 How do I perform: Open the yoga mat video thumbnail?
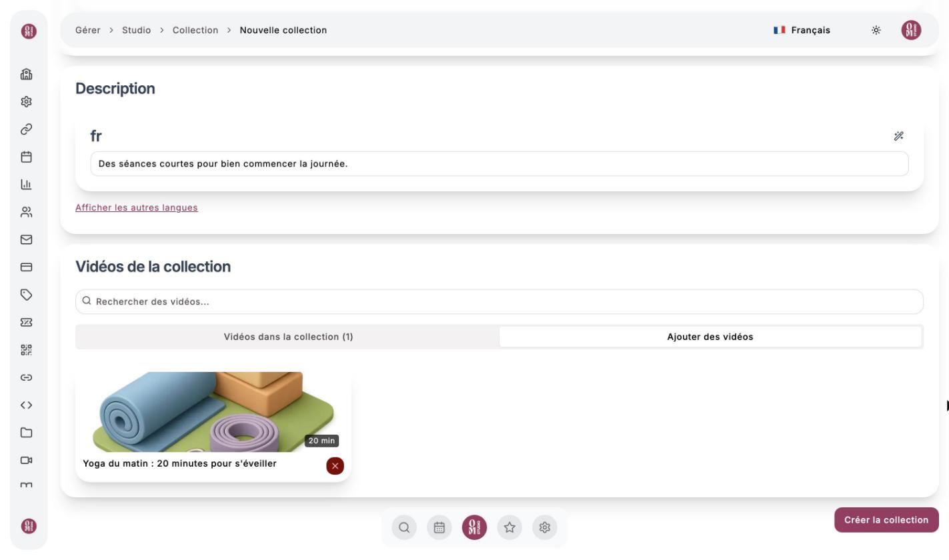pyautogui.click(x=213, y=412)
